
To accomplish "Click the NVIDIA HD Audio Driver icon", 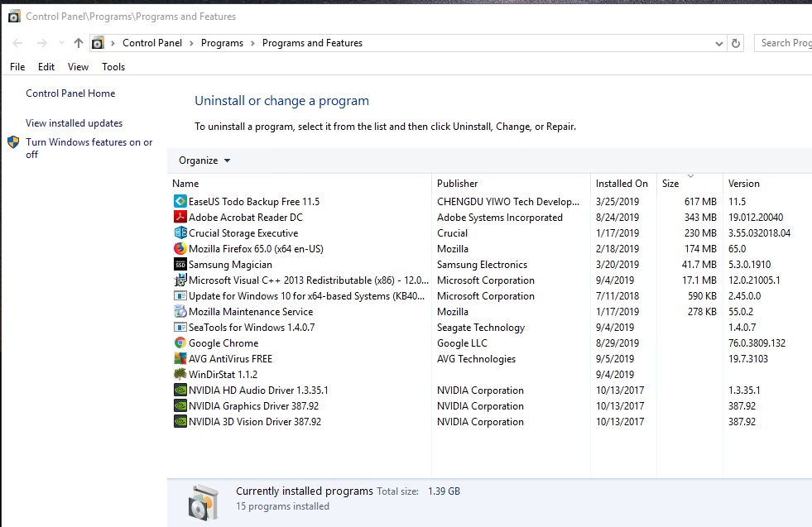I will coord(180,390).
